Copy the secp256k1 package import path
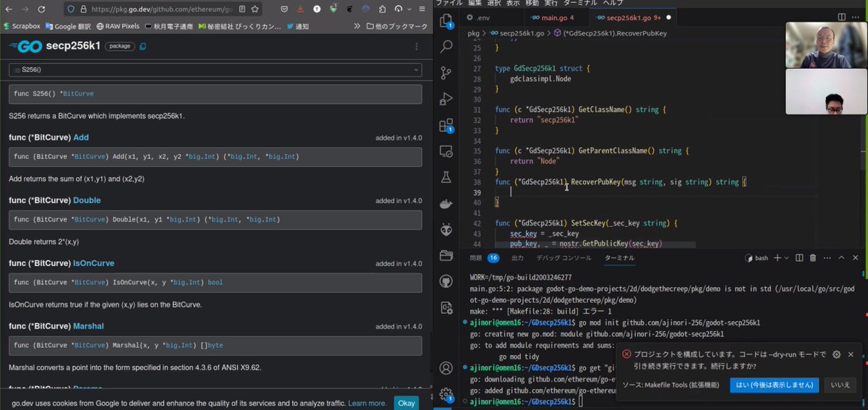 point(142,46)
